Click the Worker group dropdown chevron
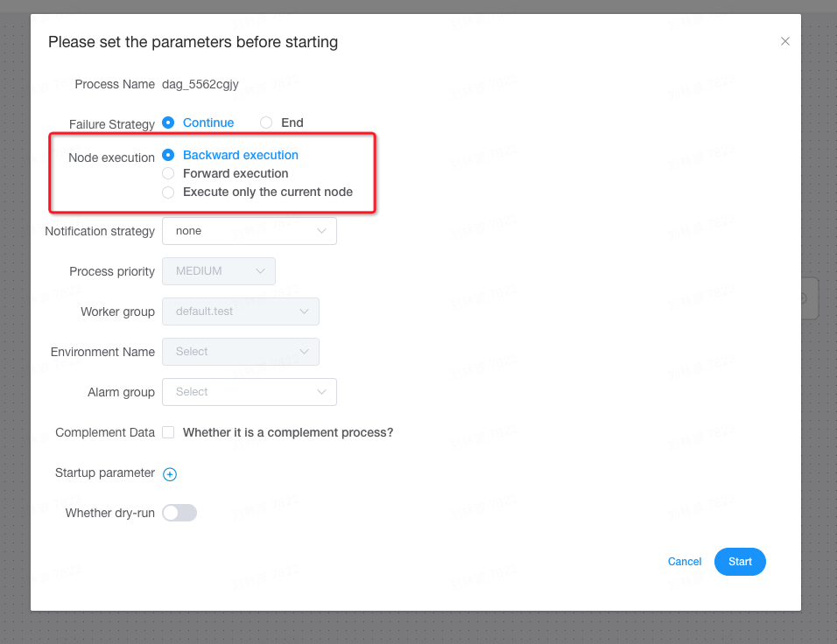 305,311
